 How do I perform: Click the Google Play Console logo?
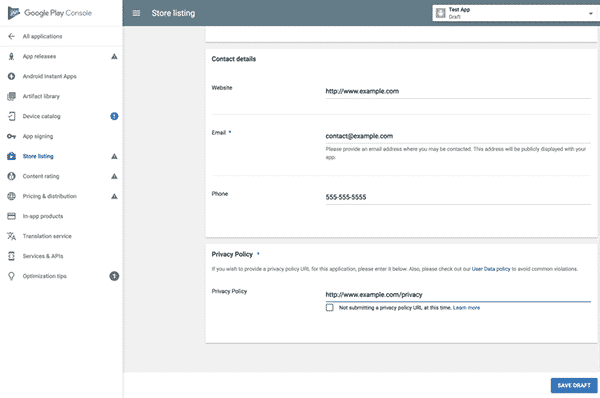pos(50,13)
